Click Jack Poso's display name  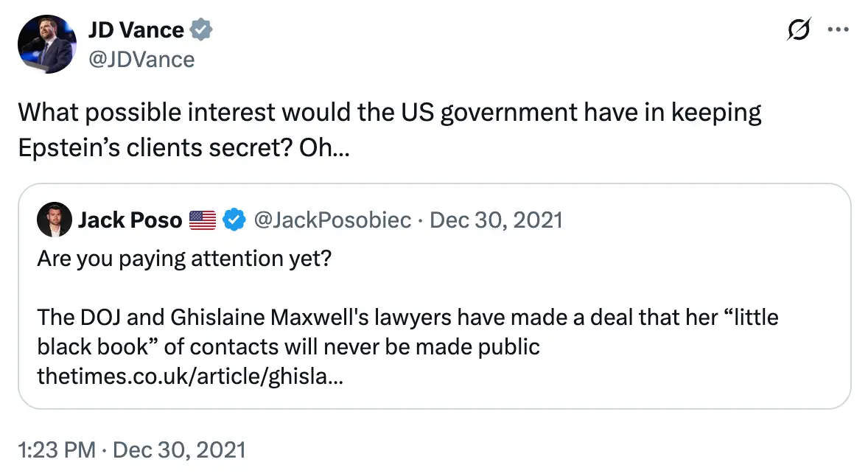[x=130, y=219]
